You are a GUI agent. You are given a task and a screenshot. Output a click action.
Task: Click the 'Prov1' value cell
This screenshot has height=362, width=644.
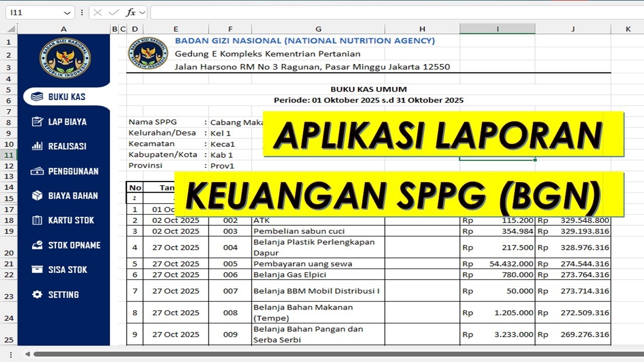(222, 166)
